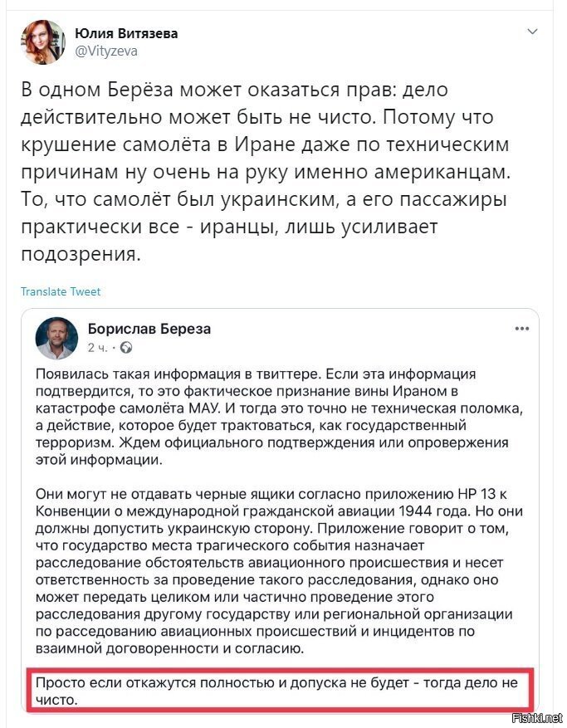Click the public globe privacy icon
This screenshot has width=567, height=728.
[126, 347]
